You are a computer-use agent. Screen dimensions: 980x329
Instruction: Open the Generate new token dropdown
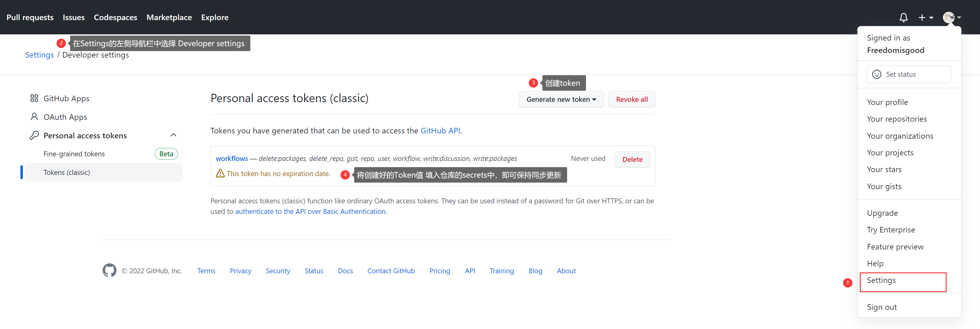[561, 99]
